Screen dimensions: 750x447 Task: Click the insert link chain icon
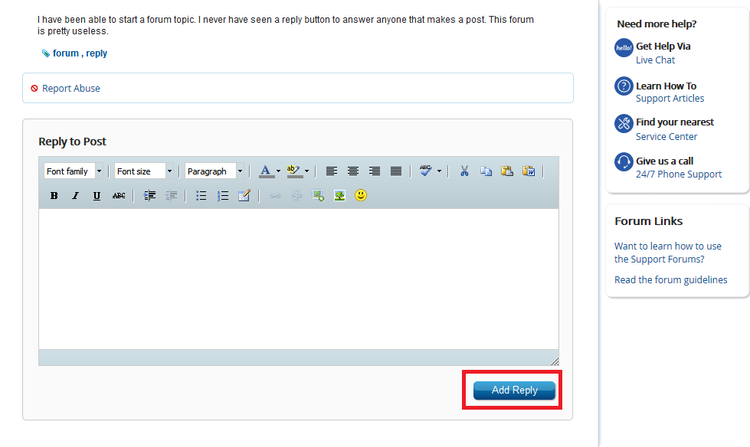pos(275,196)
